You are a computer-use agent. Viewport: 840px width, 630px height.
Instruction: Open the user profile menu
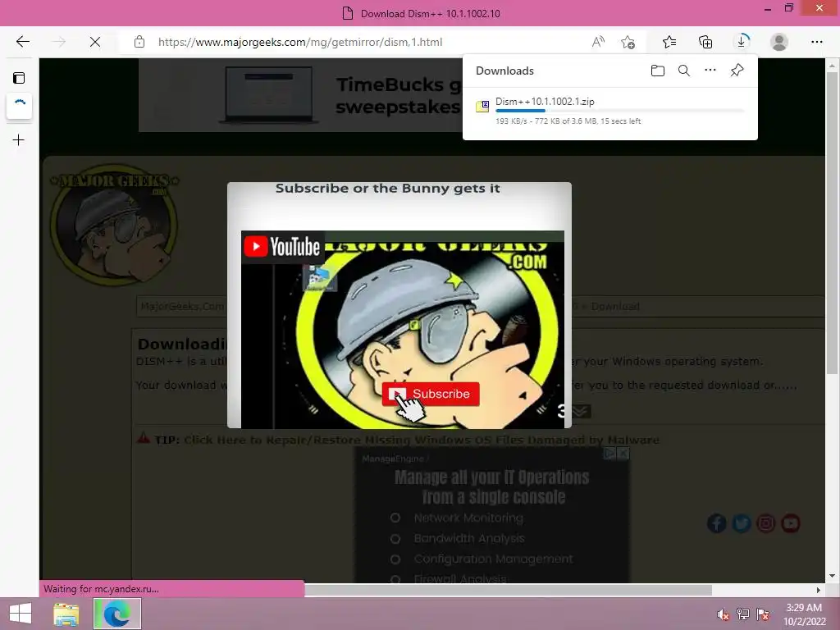[x=779, y=42]
